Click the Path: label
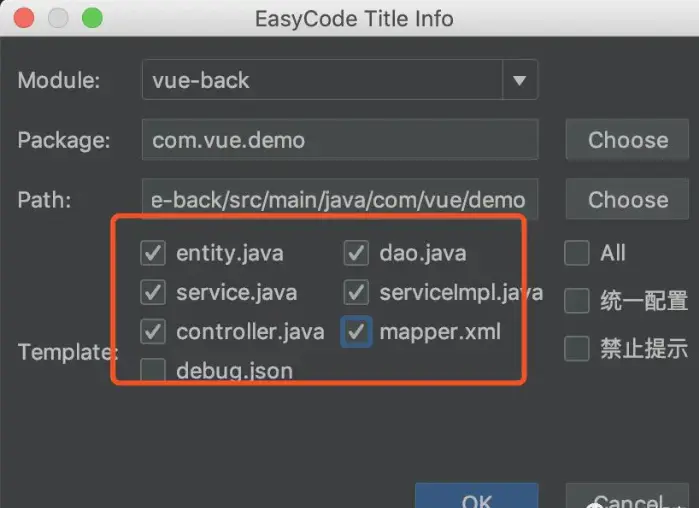 pos(44,200)
